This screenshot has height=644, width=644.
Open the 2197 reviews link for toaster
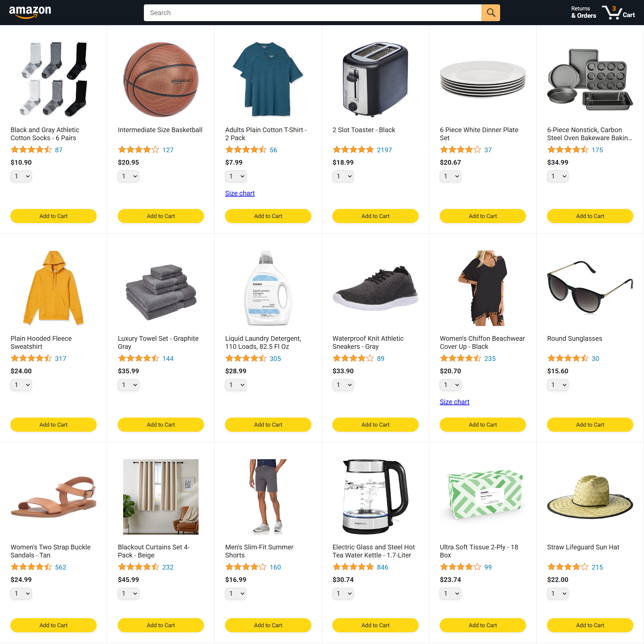384,150
